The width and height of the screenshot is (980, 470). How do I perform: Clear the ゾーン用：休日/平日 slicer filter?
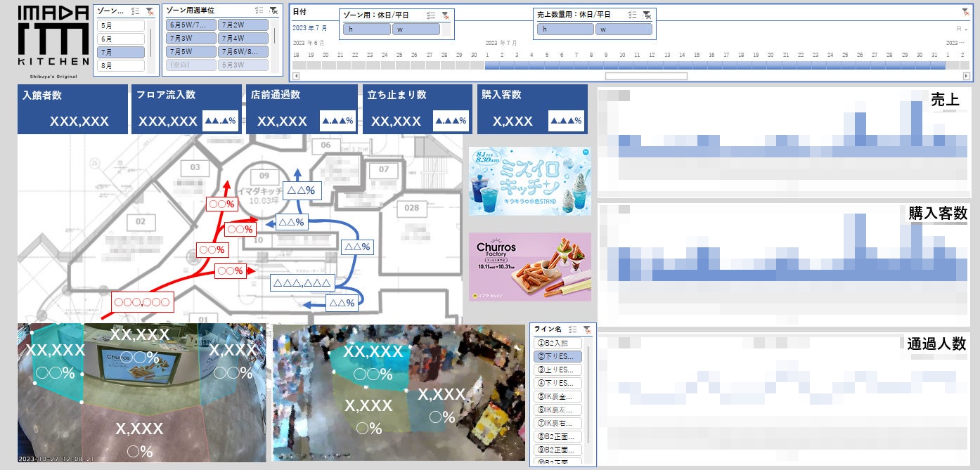[446, 15]
